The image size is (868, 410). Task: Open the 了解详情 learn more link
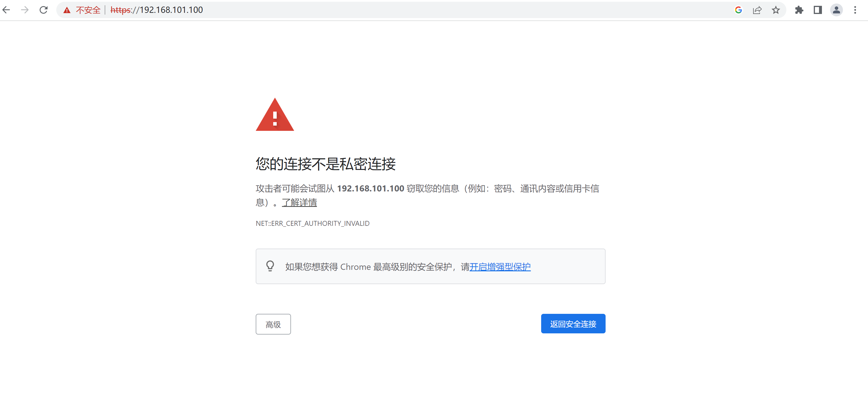[x=299, y=203]
